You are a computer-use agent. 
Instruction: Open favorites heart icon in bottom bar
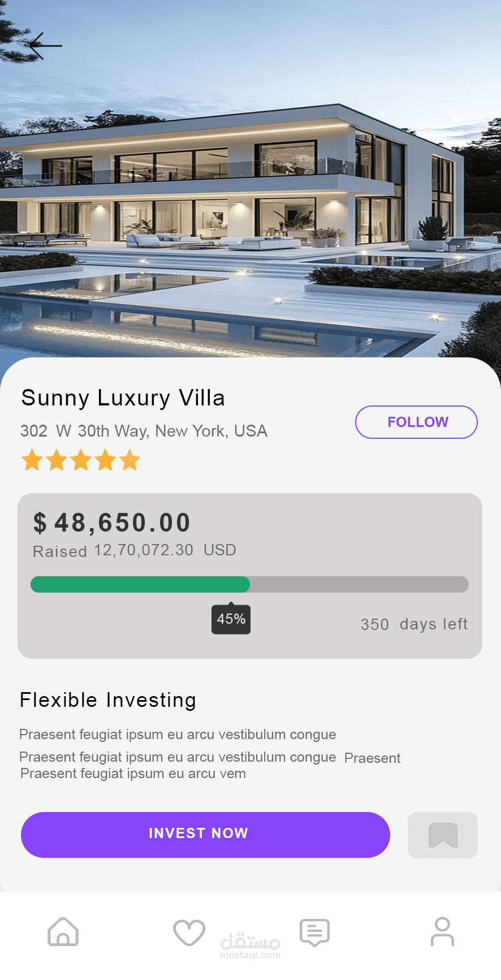coord(189,932)
